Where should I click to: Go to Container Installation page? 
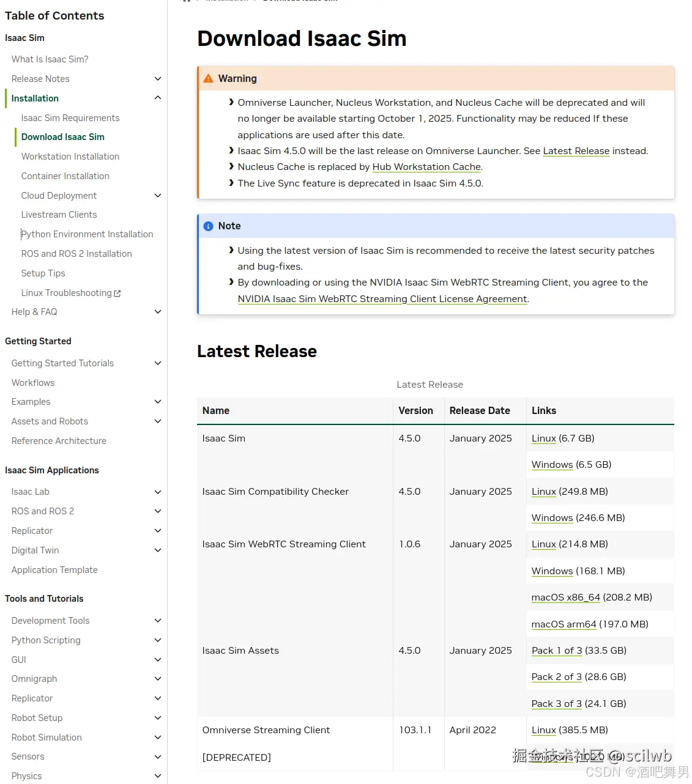pyautogui.click(x=65, y=176)
